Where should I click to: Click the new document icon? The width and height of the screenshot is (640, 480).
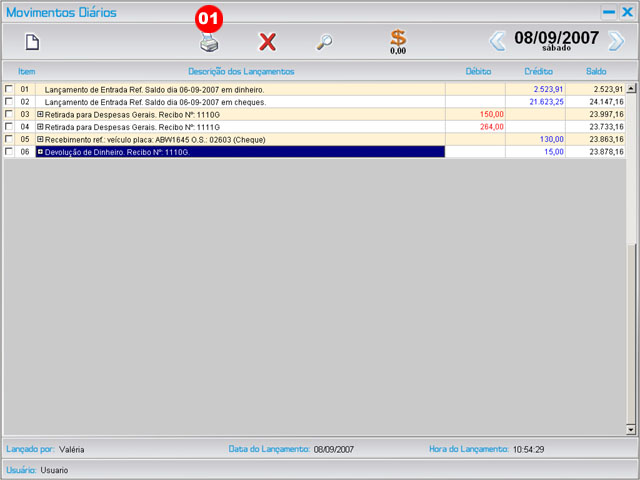[32, 42]
